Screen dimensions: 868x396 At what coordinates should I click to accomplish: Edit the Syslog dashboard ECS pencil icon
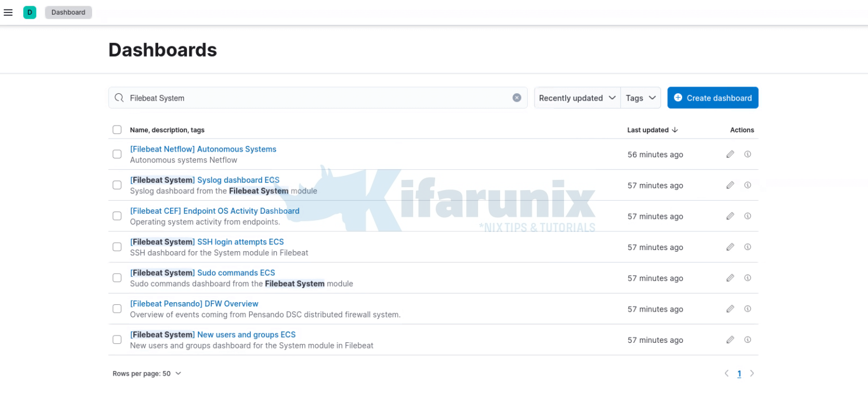pos(730,185)
